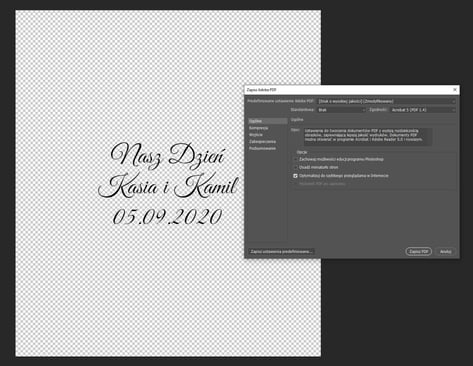Viewport: 473px width, 366px height.
Task: Click the 05.09.2020 date text on canvas
Action: pos(167,217)
